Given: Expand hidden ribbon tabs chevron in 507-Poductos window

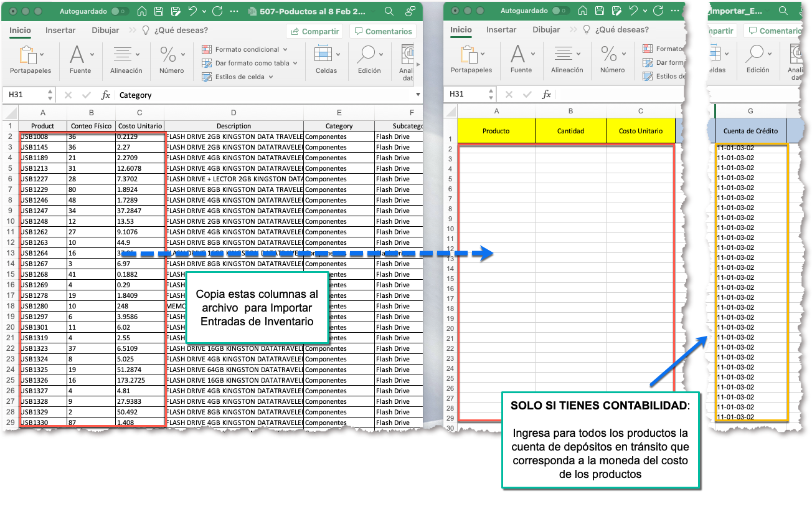Looking at the screenshot, I should (133, 31).
